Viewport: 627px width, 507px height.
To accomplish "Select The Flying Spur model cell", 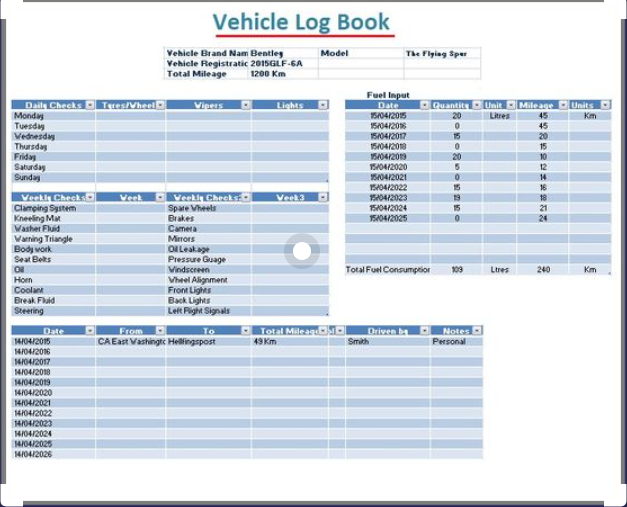I will pyautogui.click(x=442, y=53).
